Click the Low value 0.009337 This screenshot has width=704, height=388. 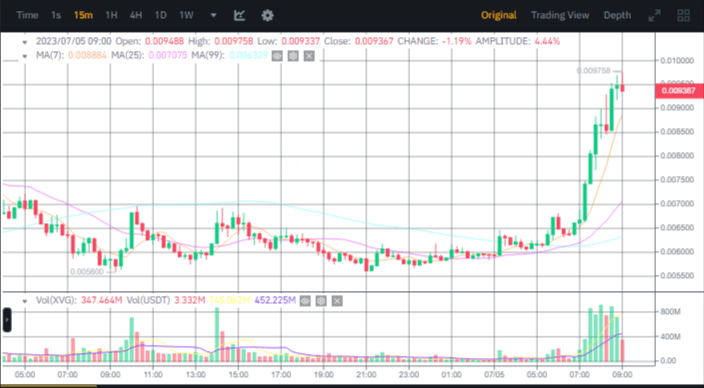[x=300, y=41]
